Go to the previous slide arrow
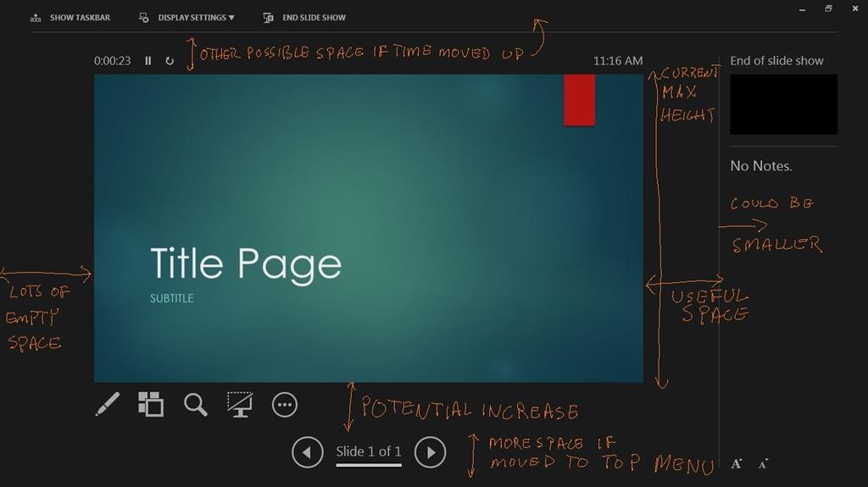 pos(307,452)
